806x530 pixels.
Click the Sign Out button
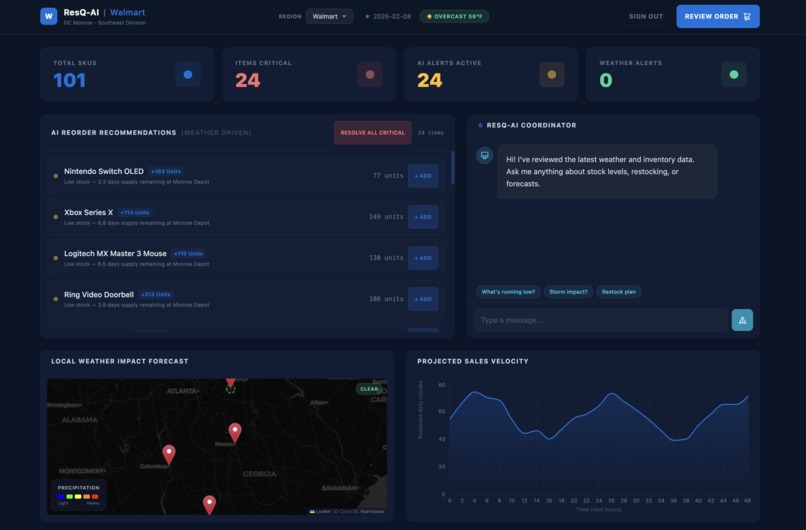pyautogui.click(x=646, y=16)
